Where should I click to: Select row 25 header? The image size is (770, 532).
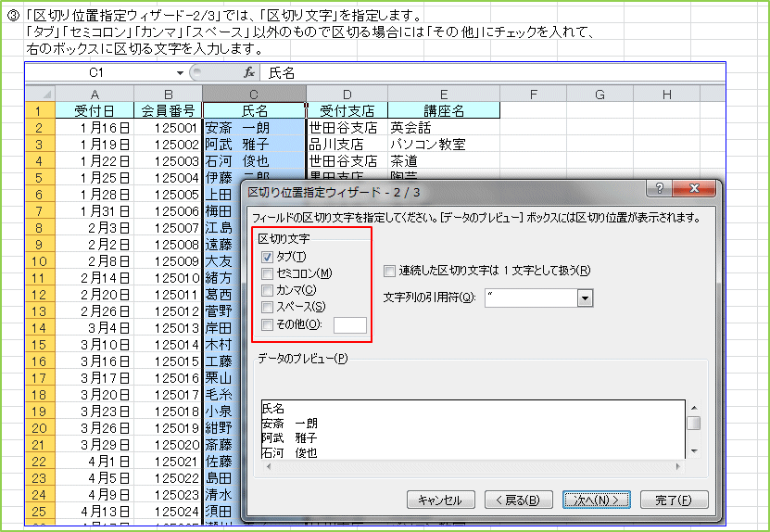pyautogui.click(x=40, y=512)
